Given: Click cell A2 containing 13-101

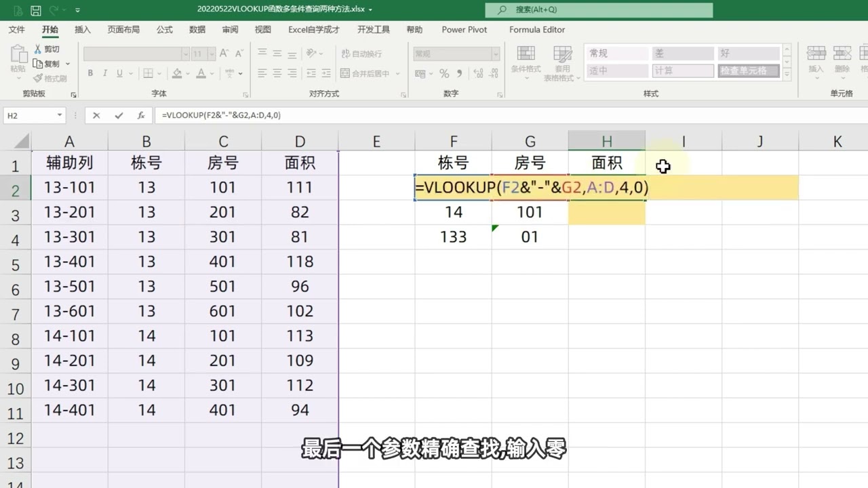Looking at the screenshot, I should (69, 188).
